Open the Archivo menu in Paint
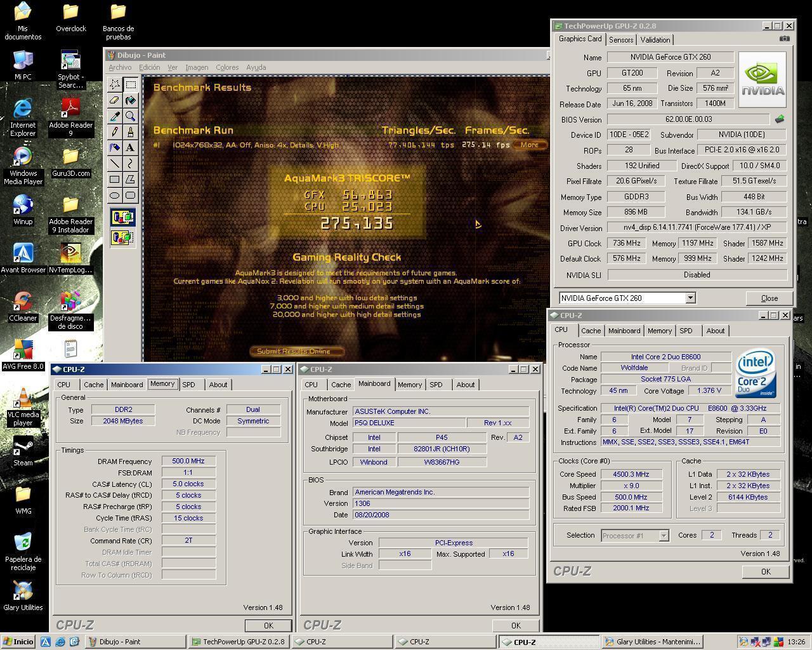Viewport: 812px width, 650px height. [x=120, y=67]
